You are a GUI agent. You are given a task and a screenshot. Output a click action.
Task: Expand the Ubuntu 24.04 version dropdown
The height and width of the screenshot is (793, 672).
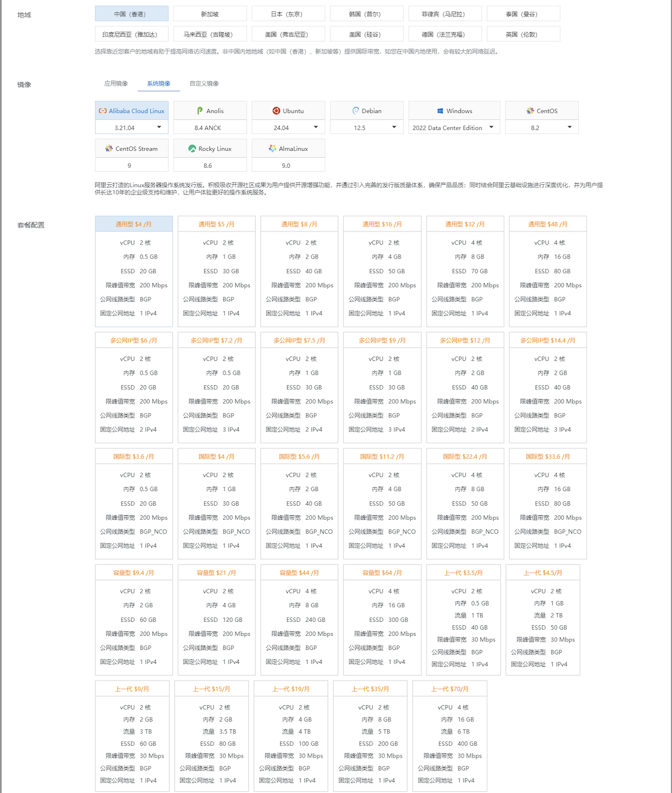288,128
